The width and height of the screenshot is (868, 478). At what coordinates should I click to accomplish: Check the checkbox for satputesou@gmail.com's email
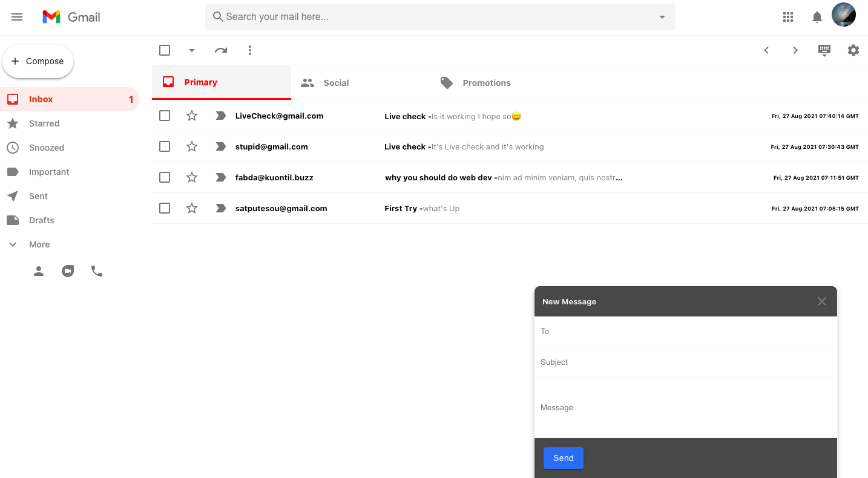coord(165,208)
